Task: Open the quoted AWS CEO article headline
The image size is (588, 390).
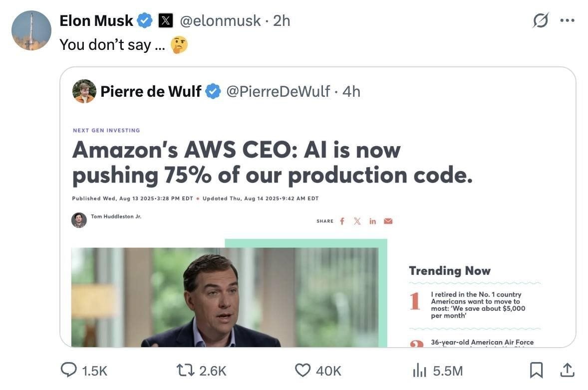Action: [272, 163]
